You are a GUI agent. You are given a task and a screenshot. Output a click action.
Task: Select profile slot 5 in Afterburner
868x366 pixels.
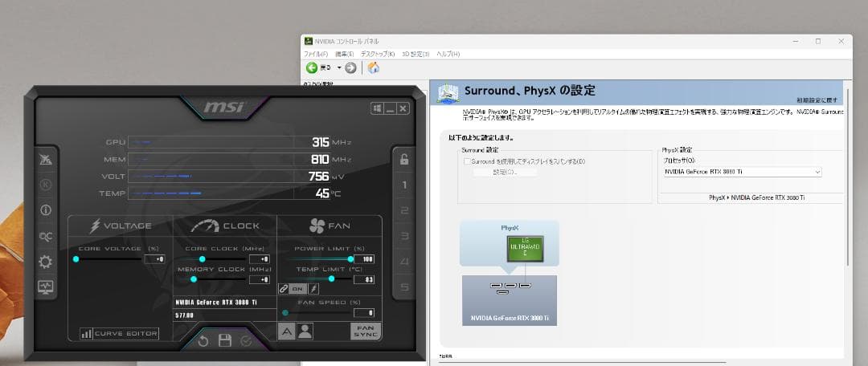(404, 287)
